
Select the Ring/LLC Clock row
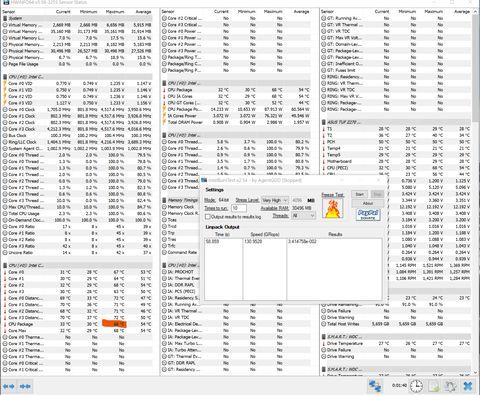pyautogui.click(x=77, y=142)
